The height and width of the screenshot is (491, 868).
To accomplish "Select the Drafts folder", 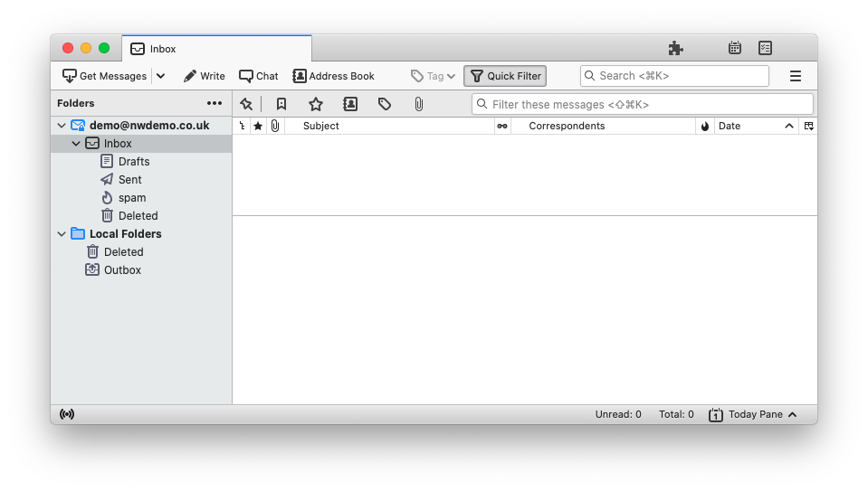I will (x=141, y=162).
